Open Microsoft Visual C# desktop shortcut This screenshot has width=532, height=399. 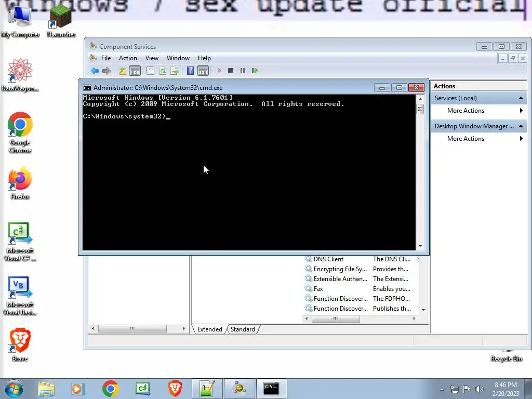click(x=20, y=242)
